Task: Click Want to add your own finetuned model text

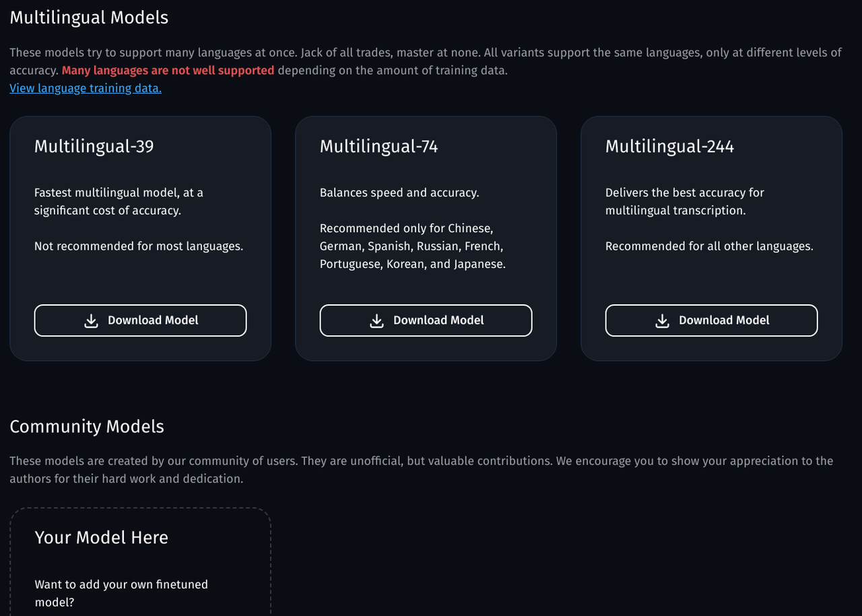Action: click(121, 593)
